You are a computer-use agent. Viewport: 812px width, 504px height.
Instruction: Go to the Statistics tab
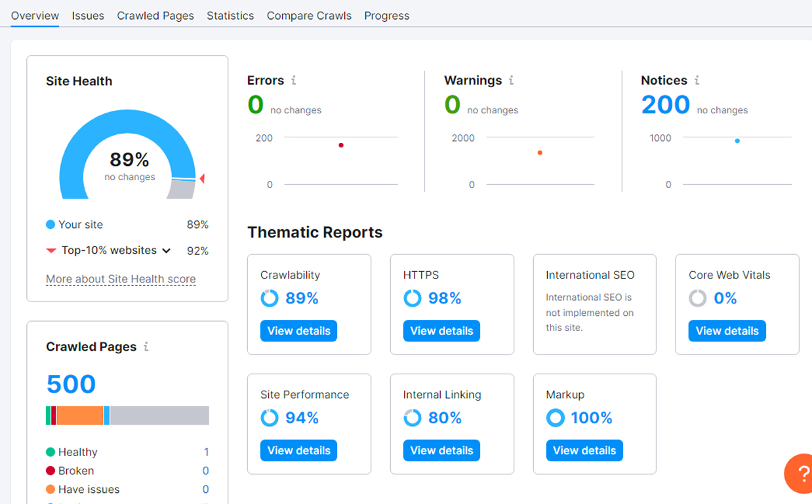click(x=230, y=16)
